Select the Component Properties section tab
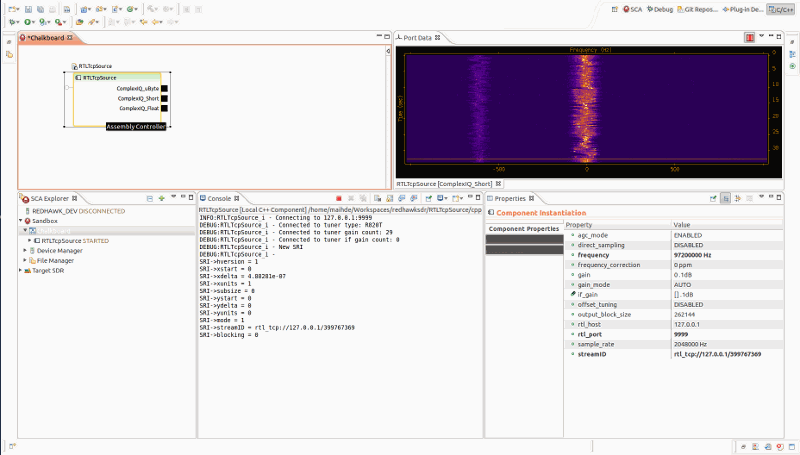Viewport: 800px width, 455px height. (522, 229)
